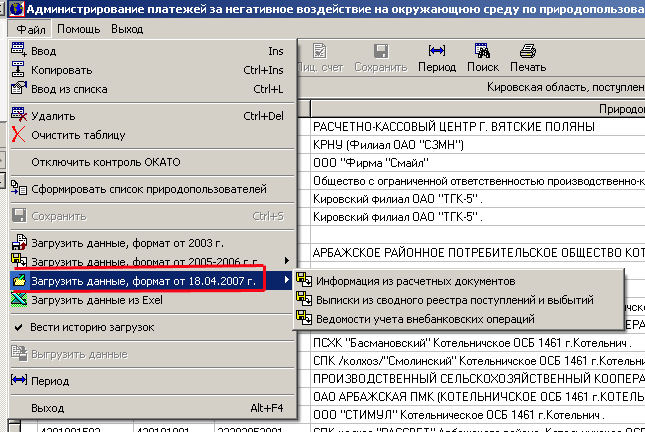Open the Помощь menu

click(x=78, y=29)
